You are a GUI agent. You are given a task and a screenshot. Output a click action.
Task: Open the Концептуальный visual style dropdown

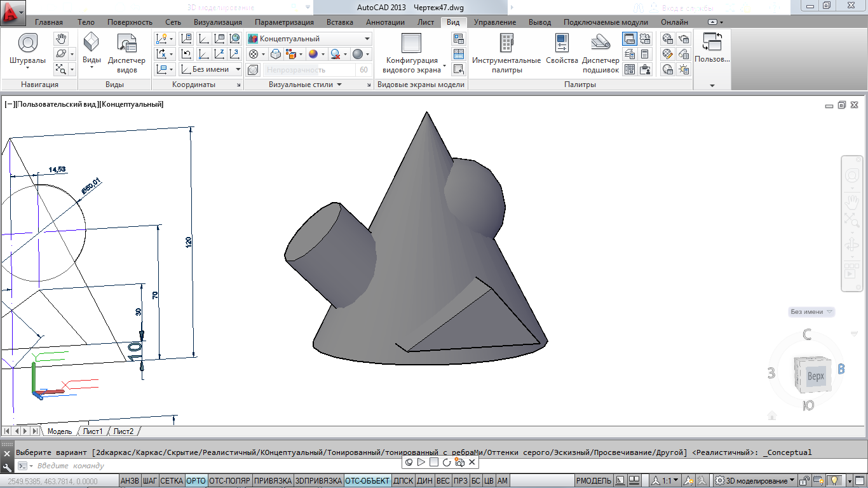point(309,39)
